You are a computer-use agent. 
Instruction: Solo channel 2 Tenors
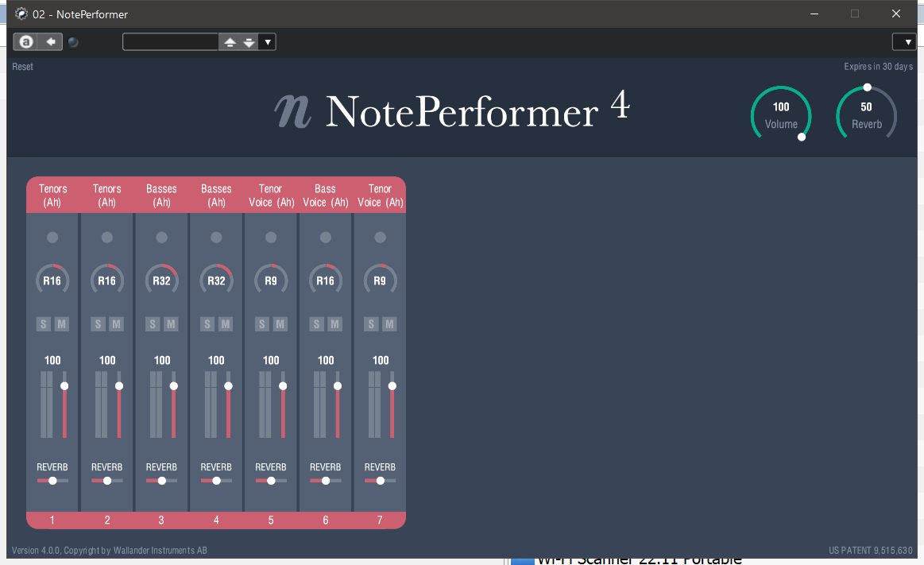[98, 324]
